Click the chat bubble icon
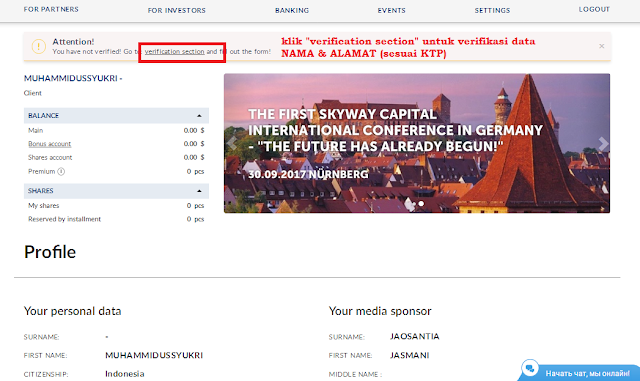 (530, 368)
